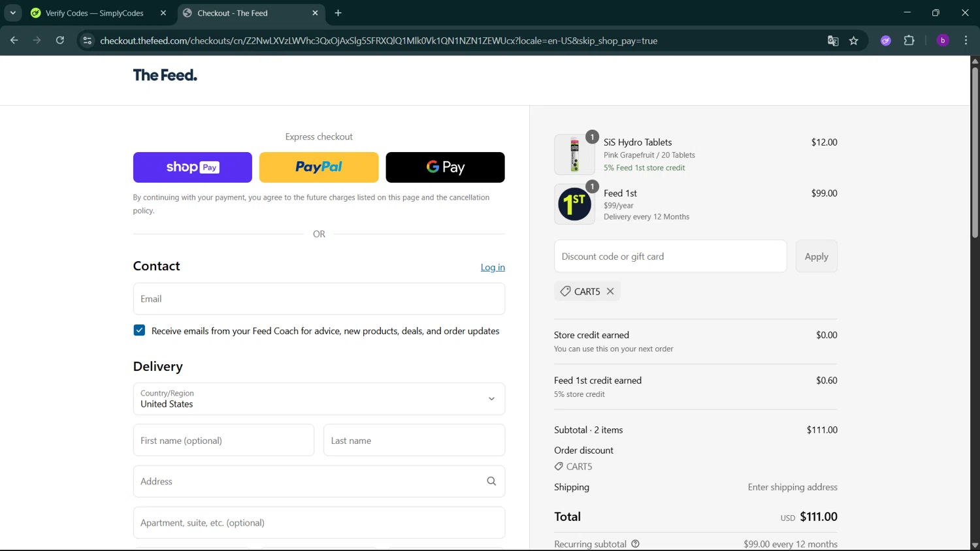
Task: Focus the Last name field
Action: click(414, 441)
